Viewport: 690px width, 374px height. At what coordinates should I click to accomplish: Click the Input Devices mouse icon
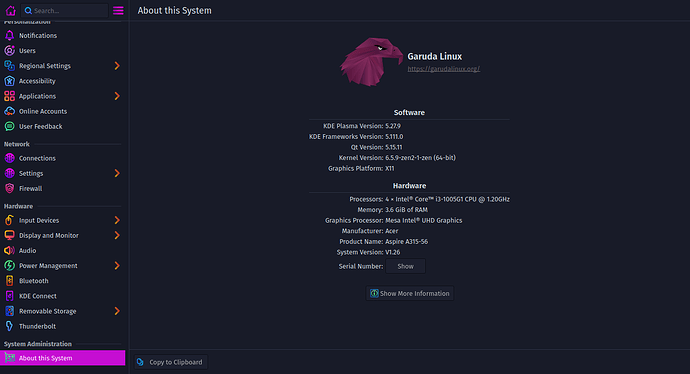point(9,220)
